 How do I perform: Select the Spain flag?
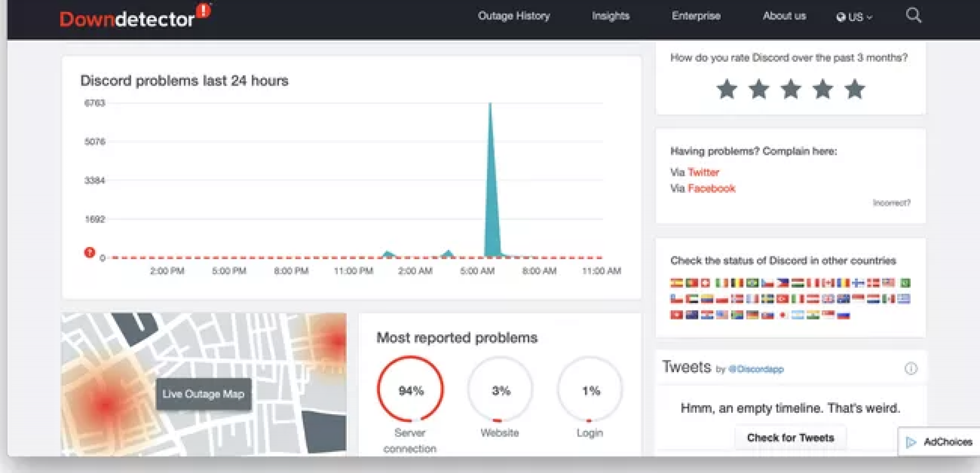pos(676,283)
